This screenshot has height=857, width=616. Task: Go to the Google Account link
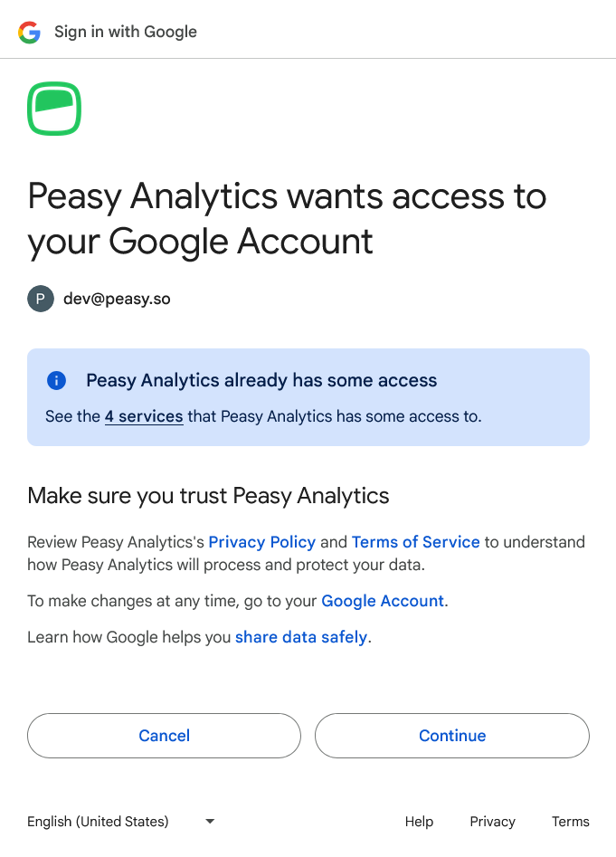pos(383,601)
